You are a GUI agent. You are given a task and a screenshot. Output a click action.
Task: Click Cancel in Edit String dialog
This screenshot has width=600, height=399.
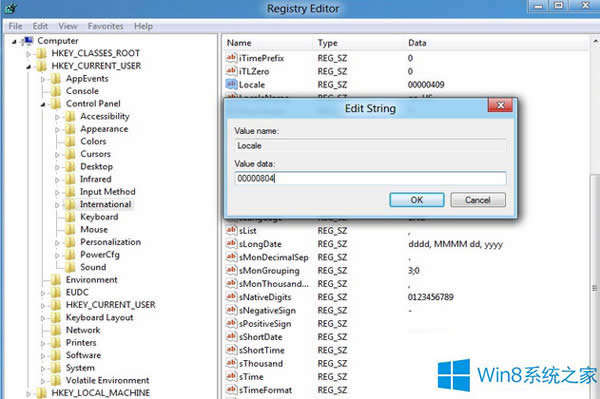(478, 200)
